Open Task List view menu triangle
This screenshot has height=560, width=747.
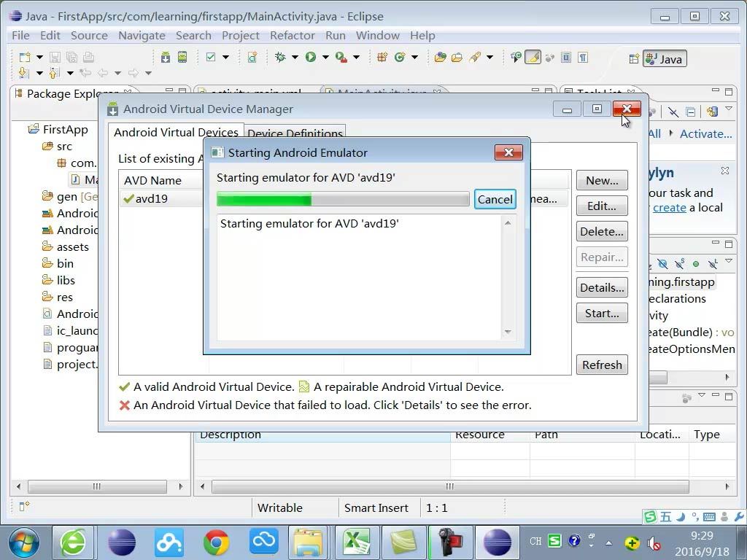tap(729, 109)
